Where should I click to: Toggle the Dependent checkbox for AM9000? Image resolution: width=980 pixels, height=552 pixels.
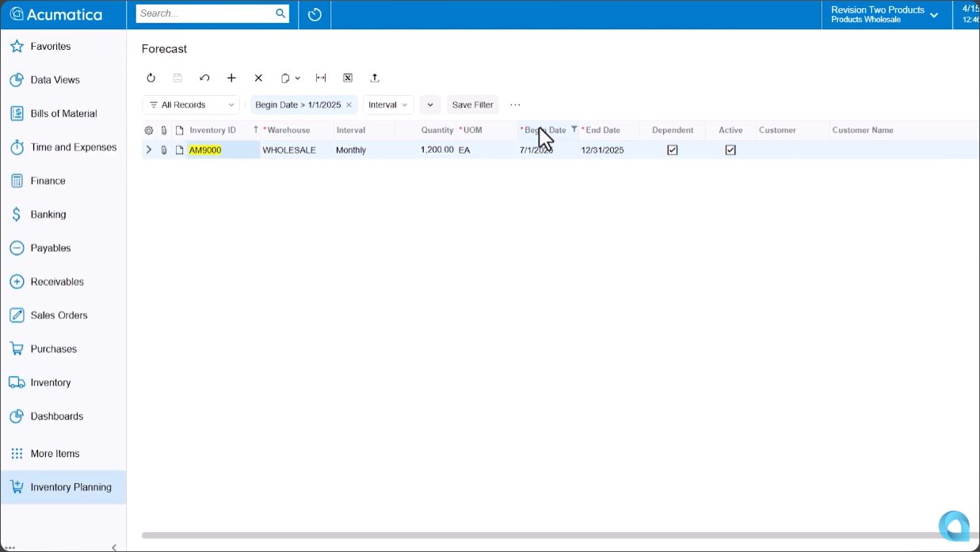(x=673, y=150)
